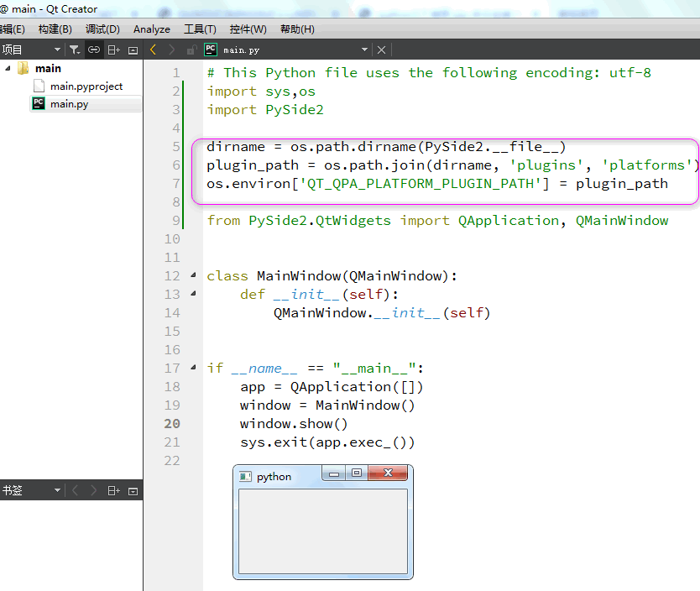Close the main.py document with X icon
Viewport: 700px width, 591px height.
pos(381,50)
